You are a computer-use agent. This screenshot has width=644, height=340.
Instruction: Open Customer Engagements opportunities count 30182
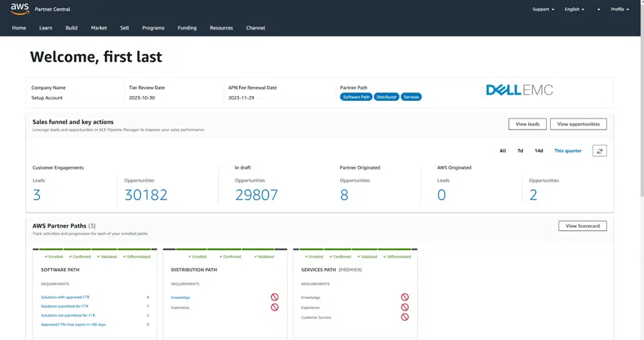click(x=146, y=195)
